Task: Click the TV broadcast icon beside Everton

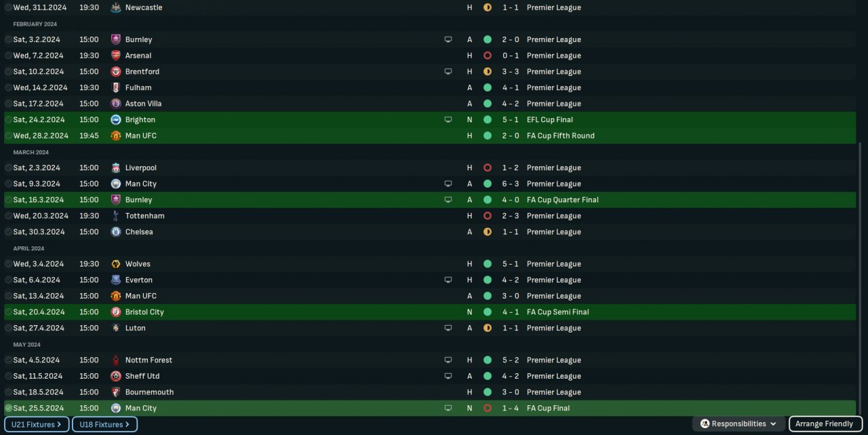Action: click(x=448, y=280)
